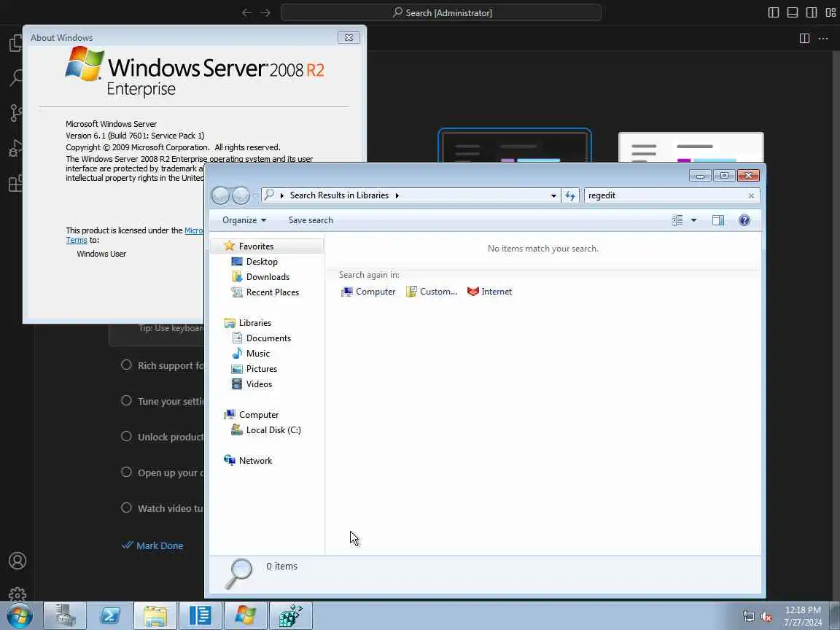Select 'Open up your c...' radio step

click(126, 472)
